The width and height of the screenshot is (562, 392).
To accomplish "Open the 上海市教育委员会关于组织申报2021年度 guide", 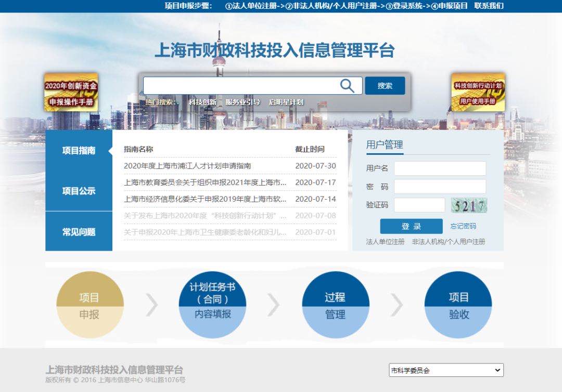I will click(205, 182).
